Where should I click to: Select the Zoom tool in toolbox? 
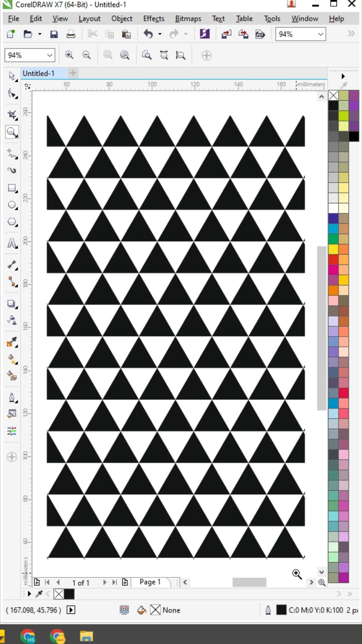tap(12, 132)
